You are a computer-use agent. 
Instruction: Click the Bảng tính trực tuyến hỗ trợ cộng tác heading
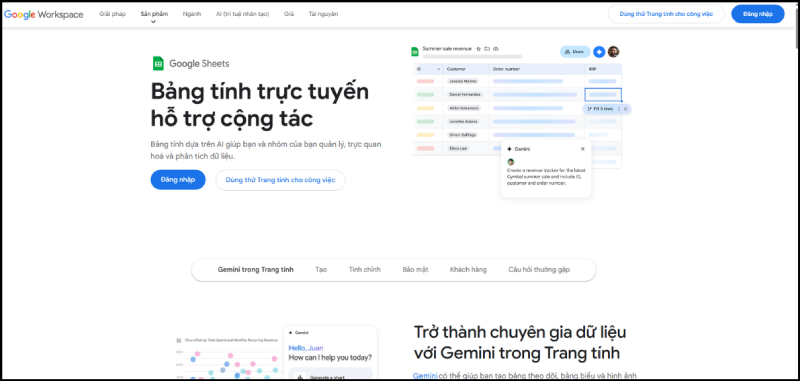pos(259,105)
